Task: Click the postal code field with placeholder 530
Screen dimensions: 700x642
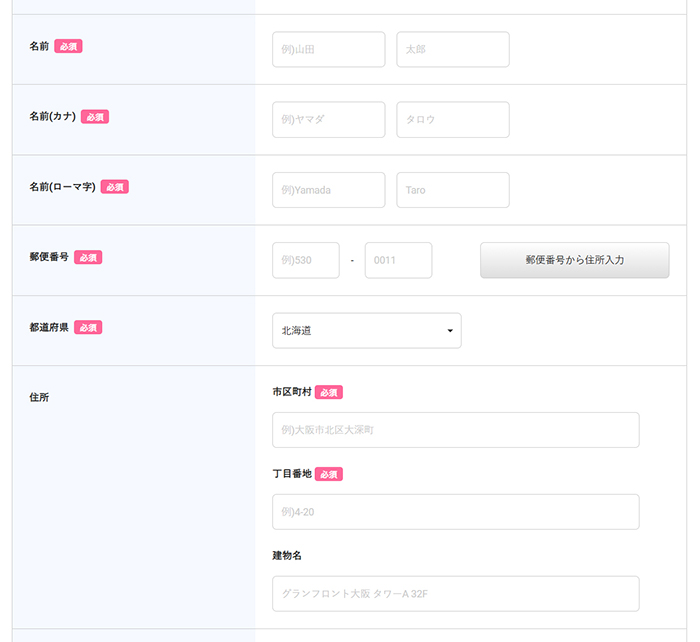Action: pyautogui.click(x=305, y=260)
